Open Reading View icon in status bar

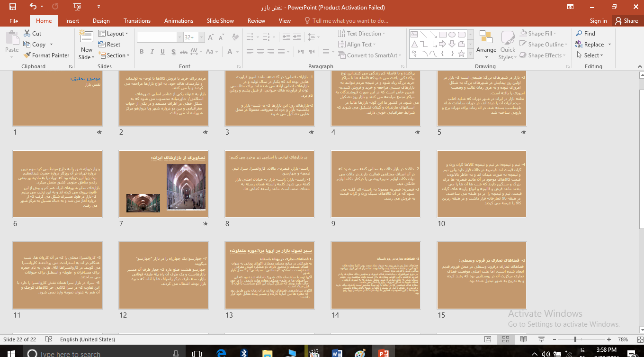click(x=523, y=339)
